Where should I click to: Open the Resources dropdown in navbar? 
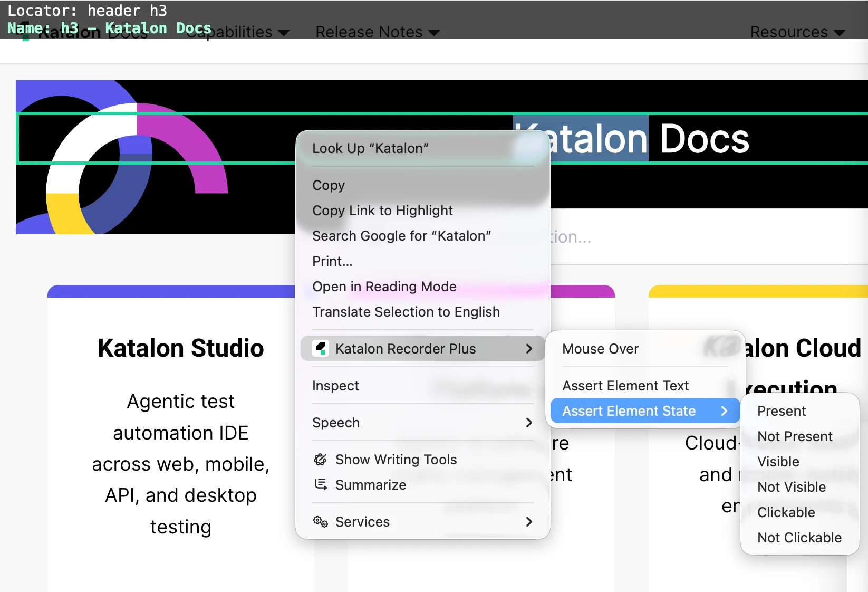click(x=797, y=32)
